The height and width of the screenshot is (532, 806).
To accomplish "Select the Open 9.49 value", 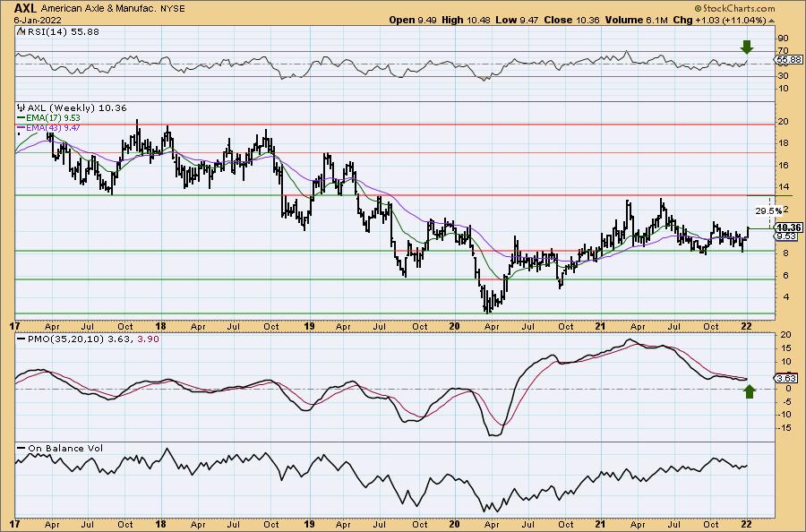I will pyautogui.click(x=413, y=20).
